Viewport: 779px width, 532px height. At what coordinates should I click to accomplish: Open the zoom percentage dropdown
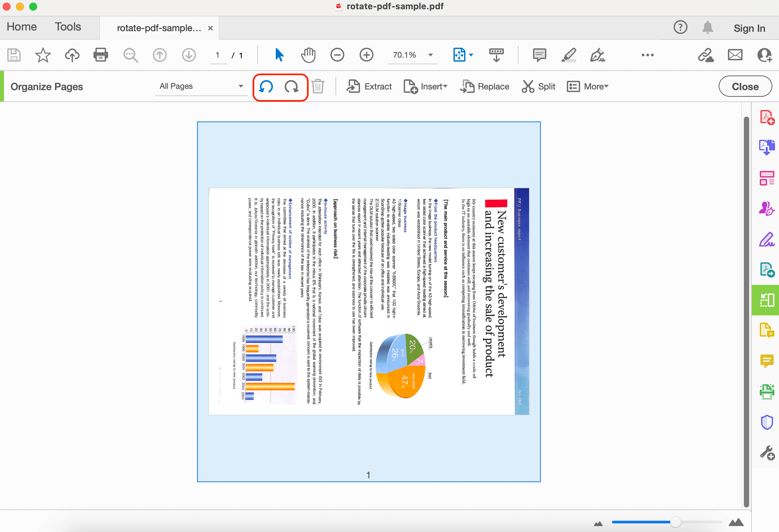click(431, 55)
